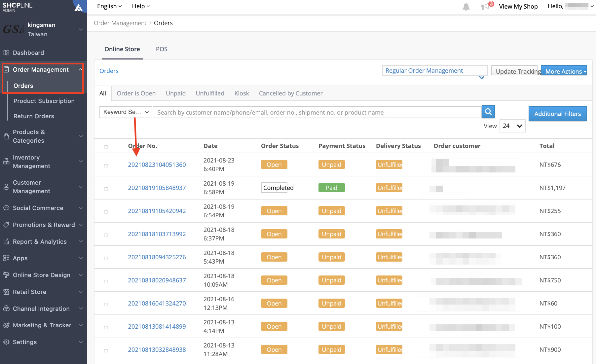Screen dimensions: 596x364
Task: Select the Unfulfilled filter tab
Action: [210, 93]
